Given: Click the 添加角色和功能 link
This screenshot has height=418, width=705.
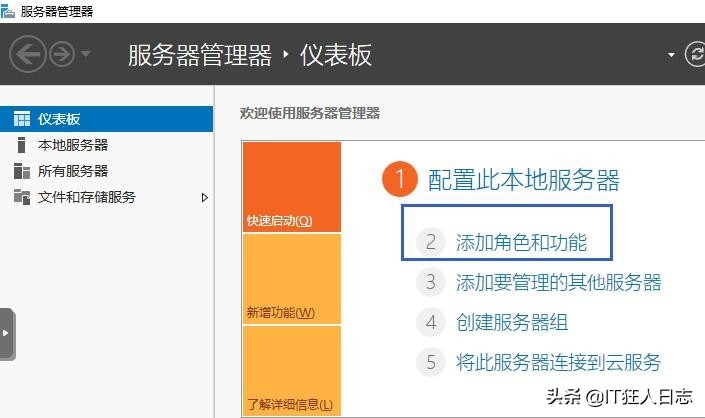Looking at the screenshot, I should click(x=522, y=243).
